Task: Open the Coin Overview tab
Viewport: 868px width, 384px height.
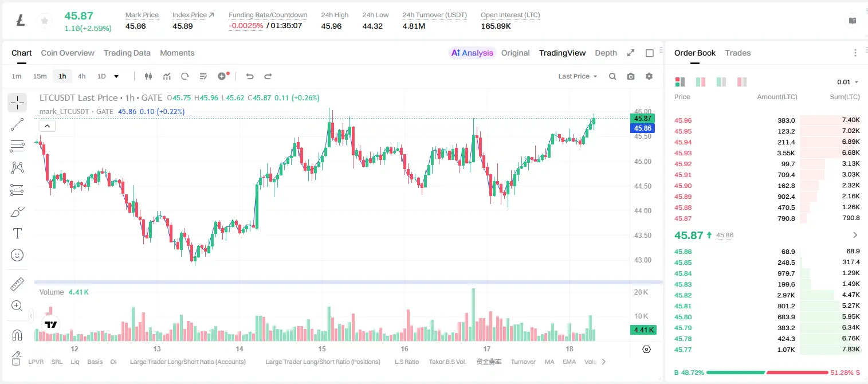Action: 68,53
